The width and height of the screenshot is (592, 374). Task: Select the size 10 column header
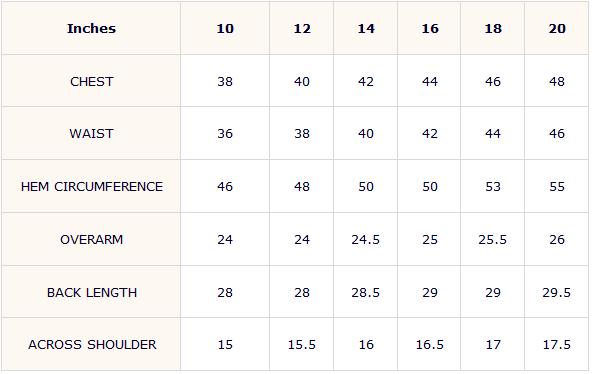pyautogui.click(x=225, y=29)
